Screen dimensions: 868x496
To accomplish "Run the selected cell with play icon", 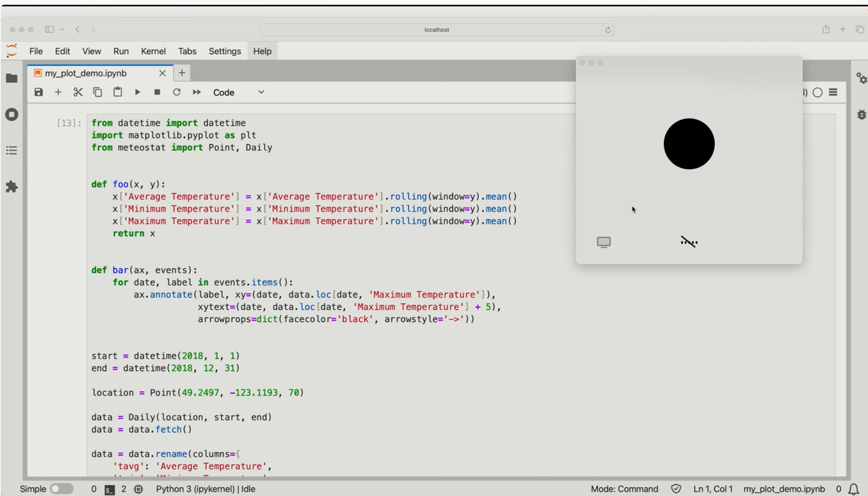I will click(137, 92).
